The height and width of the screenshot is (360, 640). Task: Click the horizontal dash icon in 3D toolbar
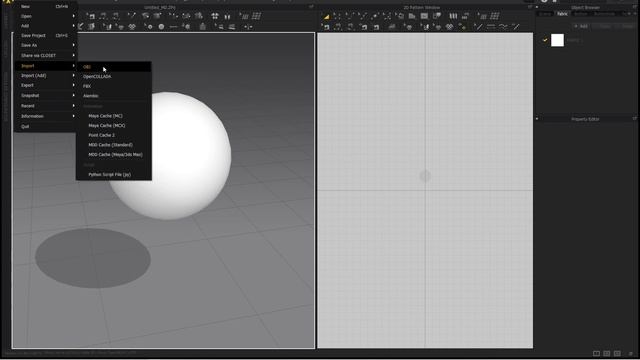click(173, 27)
